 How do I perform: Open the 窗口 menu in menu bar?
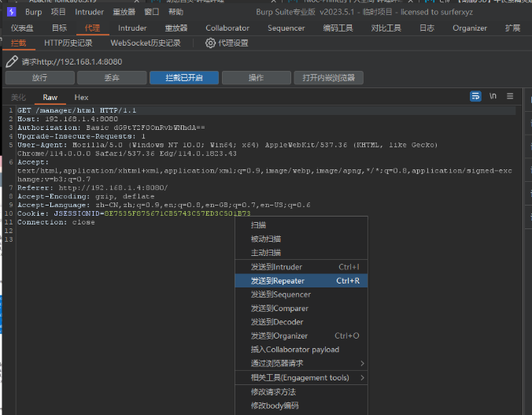coord(151,13)
